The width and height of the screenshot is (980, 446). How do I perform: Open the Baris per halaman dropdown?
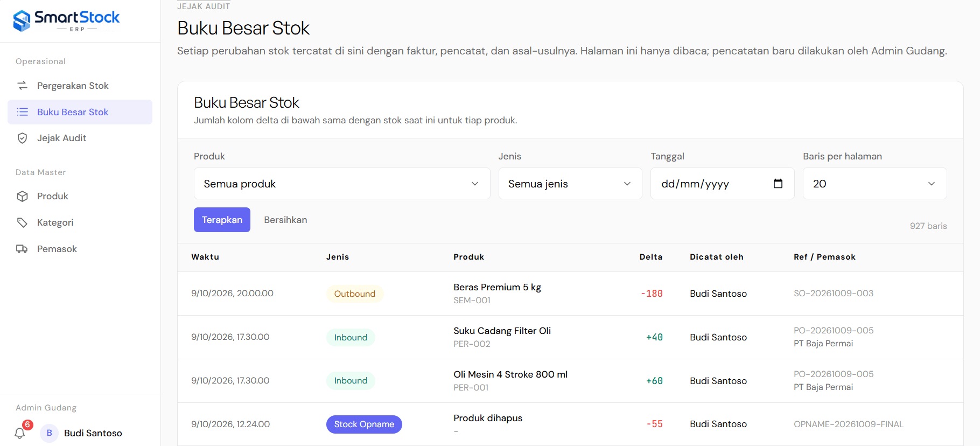click(x=874, y=184)
